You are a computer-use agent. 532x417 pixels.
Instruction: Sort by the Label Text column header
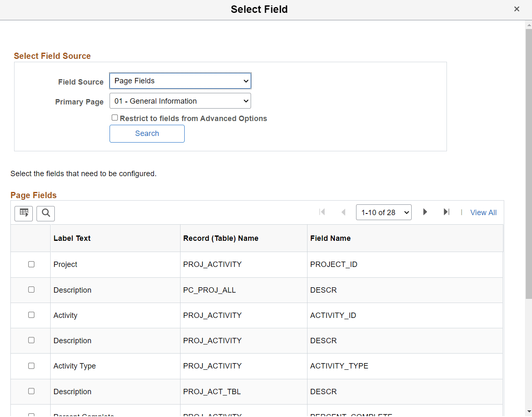pos(72,238)
